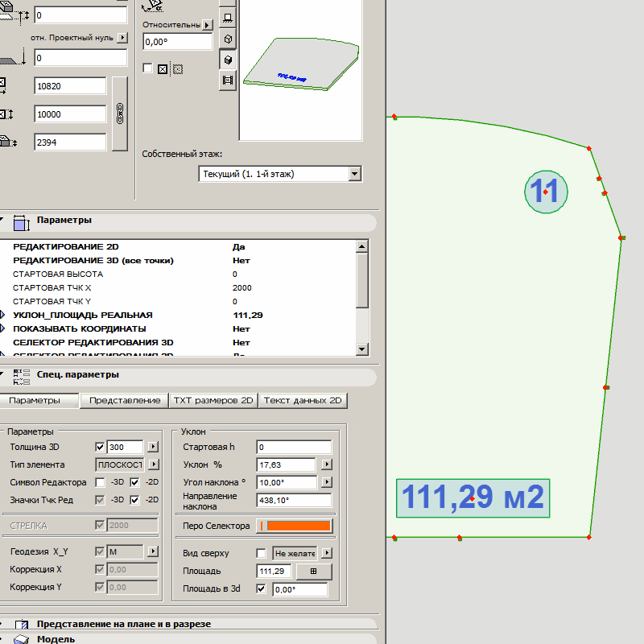Enable the Вид сверху checkbox

click(261, 553)
